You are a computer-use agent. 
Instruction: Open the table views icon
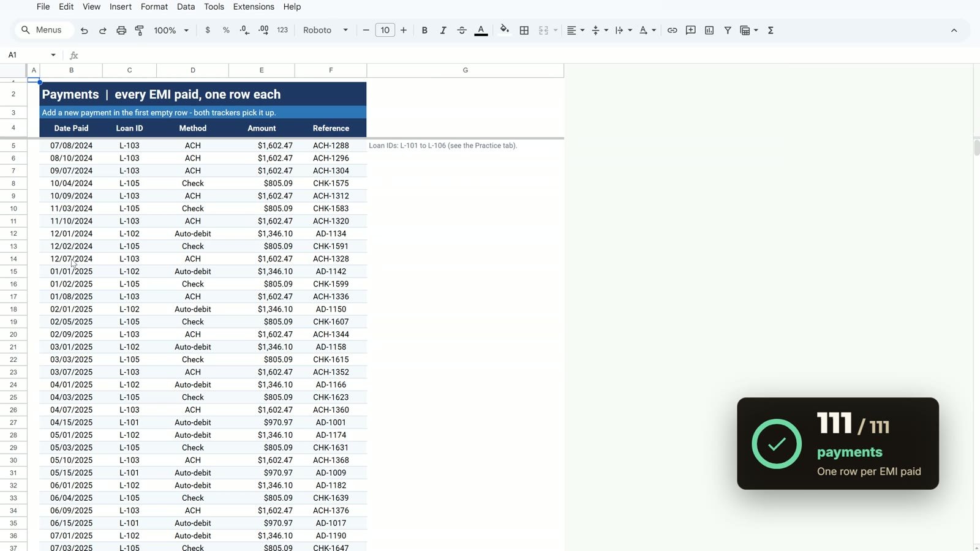click(748, 30)
